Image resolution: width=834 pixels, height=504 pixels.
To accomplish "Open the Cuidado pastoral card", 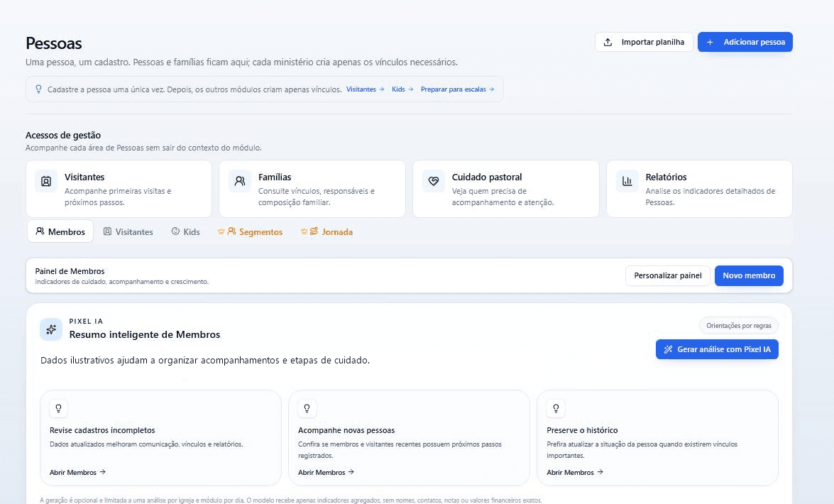I will tap(506, 189).
